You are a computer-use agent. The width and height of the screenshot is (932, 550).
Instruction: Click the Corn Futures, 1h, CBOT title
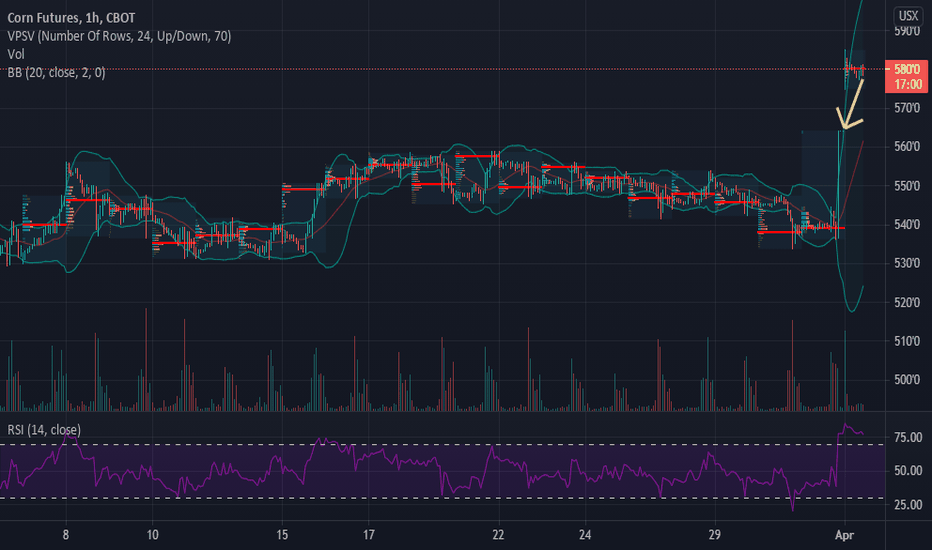pos(71,18)
